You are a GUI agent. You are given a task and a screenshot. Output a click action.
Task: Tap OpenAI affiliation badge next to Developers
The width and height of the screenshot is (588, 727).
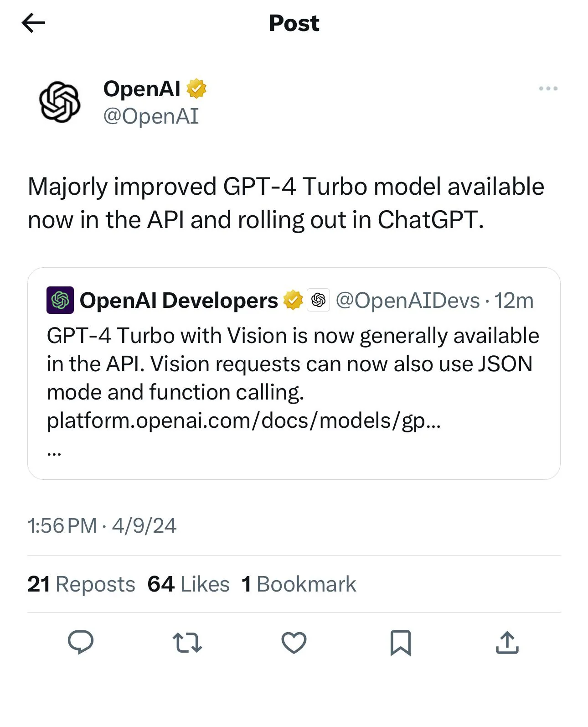(319, 300)
